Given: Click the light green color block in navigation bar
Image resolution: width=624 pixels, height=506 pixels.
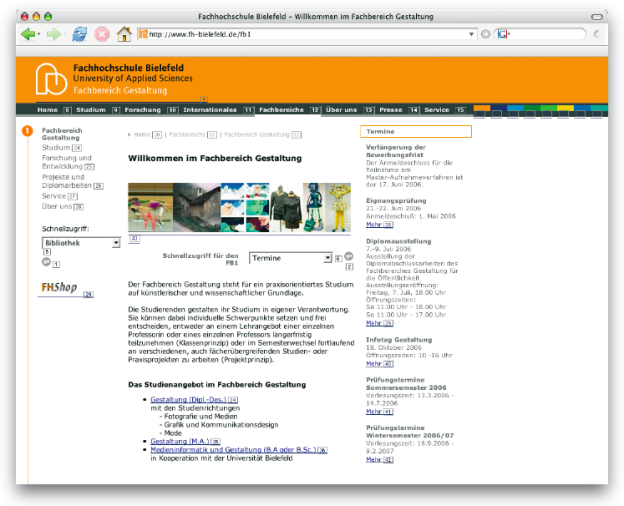Looking at the screenshot, I should [x=549, y=108].
